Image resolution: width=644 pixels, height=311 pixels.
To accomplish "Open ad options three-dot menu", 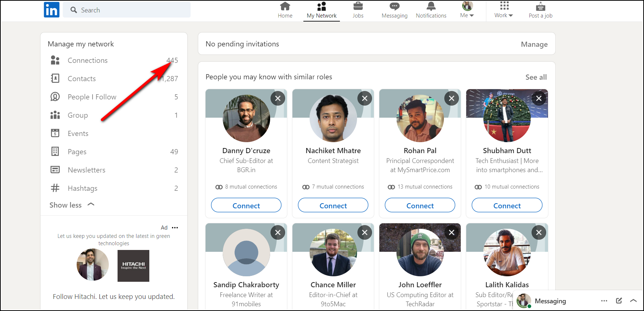I will [175, 228].
